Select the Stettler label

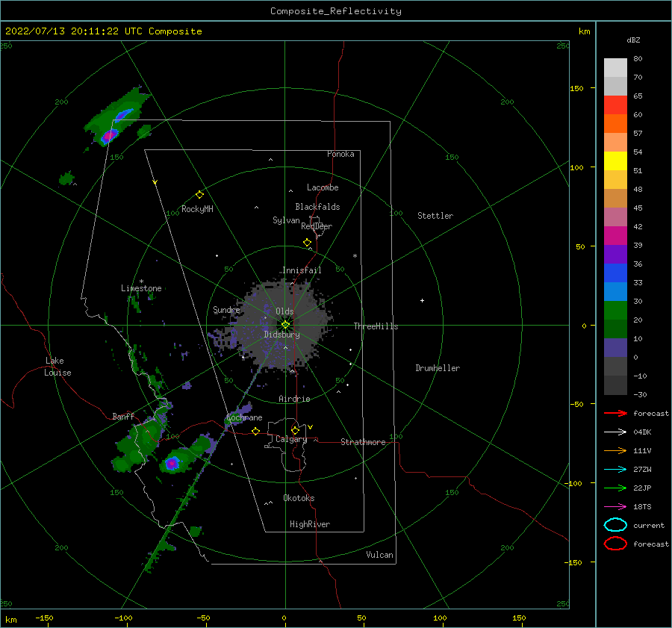click(435, 216)
